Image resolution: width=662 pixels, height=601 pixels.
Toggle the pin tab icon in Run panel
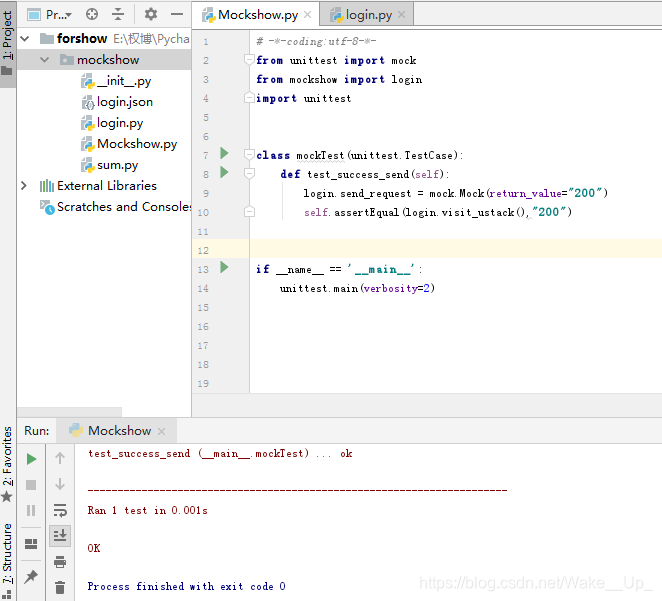pos(31,577)
